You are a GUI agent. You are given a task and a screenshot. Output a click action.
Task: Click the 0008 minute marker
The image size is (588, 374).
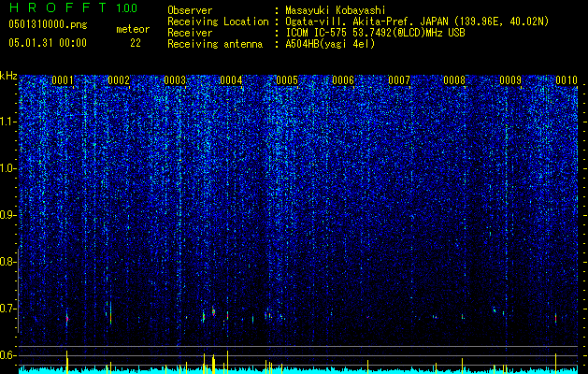coord(454,80)
